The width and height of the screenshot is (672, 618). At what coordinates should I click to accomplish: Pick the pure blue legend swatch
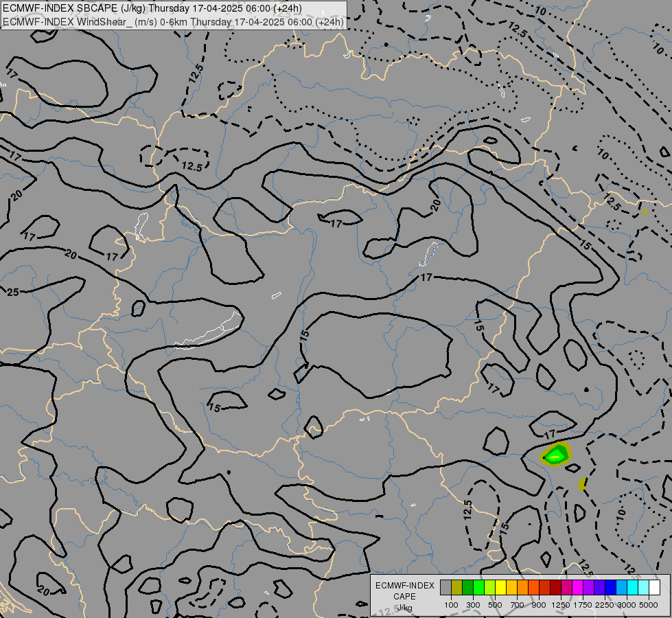click(611, 588)
